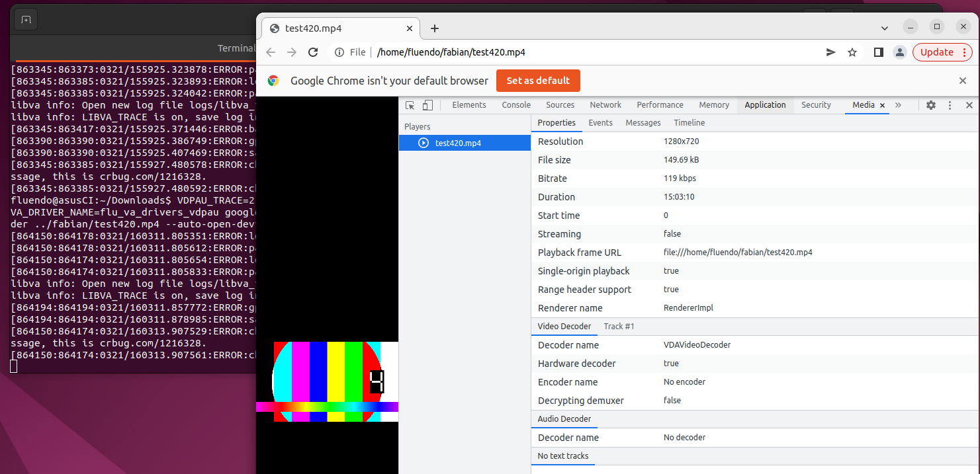Open DevTools settings gear

click(x=931, y=104)
